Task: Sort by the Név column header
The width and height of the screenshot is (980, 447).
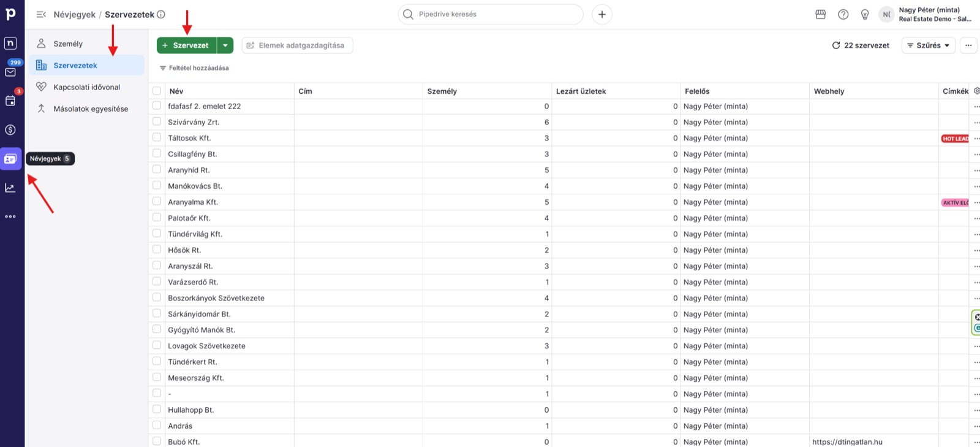Action: click(x=176, y=91)
